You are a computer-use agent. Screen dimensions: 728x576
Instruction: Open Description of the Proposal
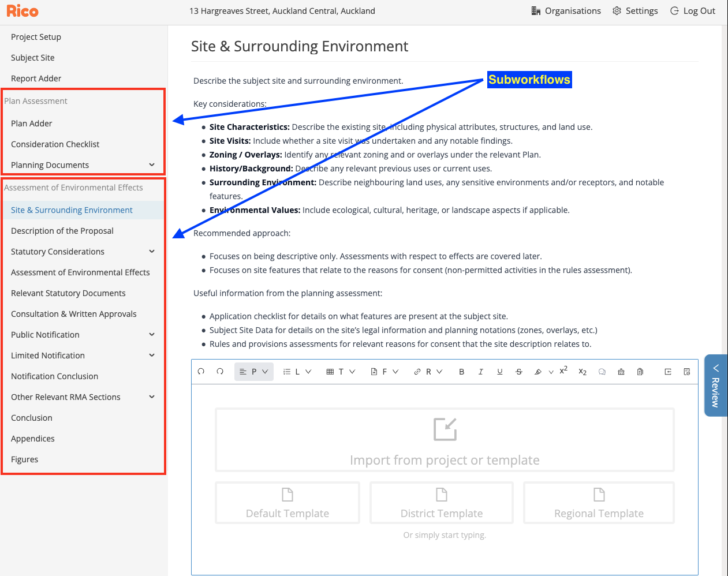[x=62, y=231]
